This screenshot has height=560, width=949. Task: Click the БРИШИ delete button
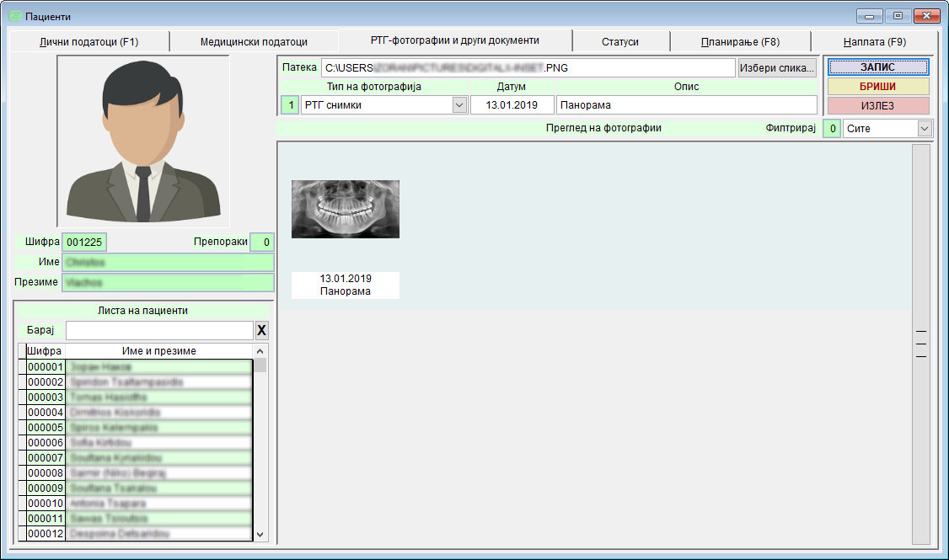point(878,86)
